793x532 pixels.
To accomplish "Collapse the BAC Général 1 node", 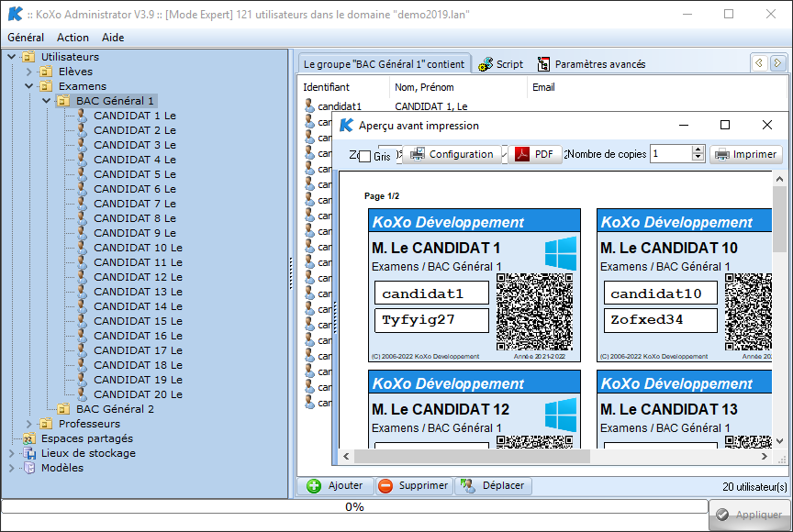I will click(46, 101).
